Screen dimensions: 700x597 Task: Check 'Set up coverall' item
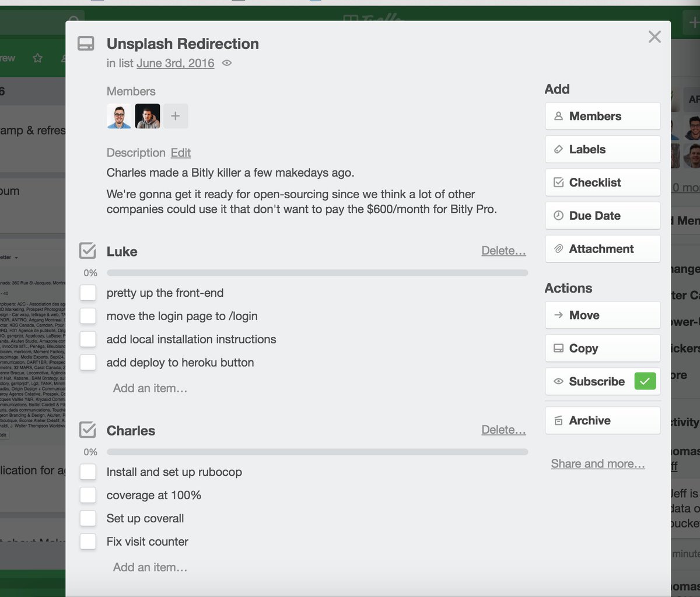(x=88, y=518)
